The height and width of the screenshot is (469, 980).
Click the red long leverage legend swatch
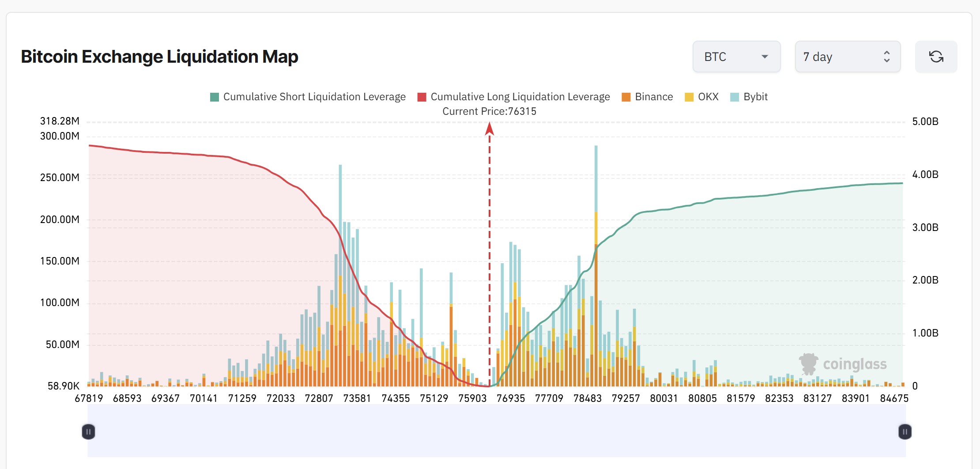[422, 97]
